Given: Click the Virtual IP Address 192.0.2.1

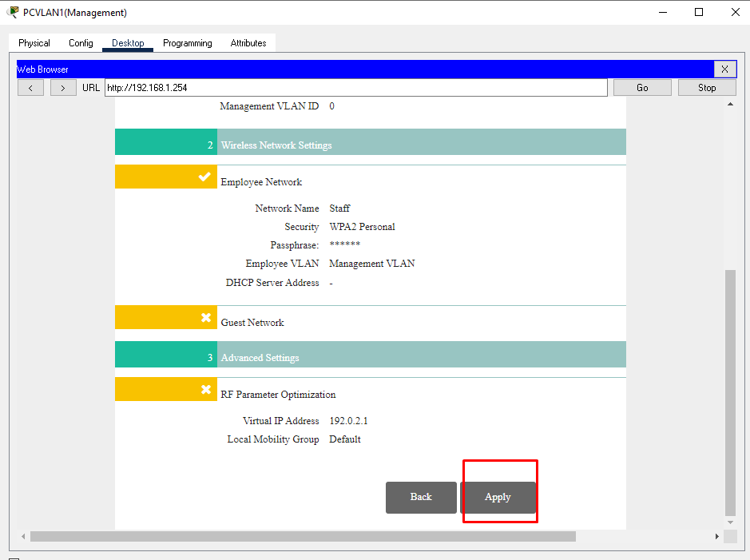Looking at the screenshot, I should pyautogui.click(x=349, y=421).
